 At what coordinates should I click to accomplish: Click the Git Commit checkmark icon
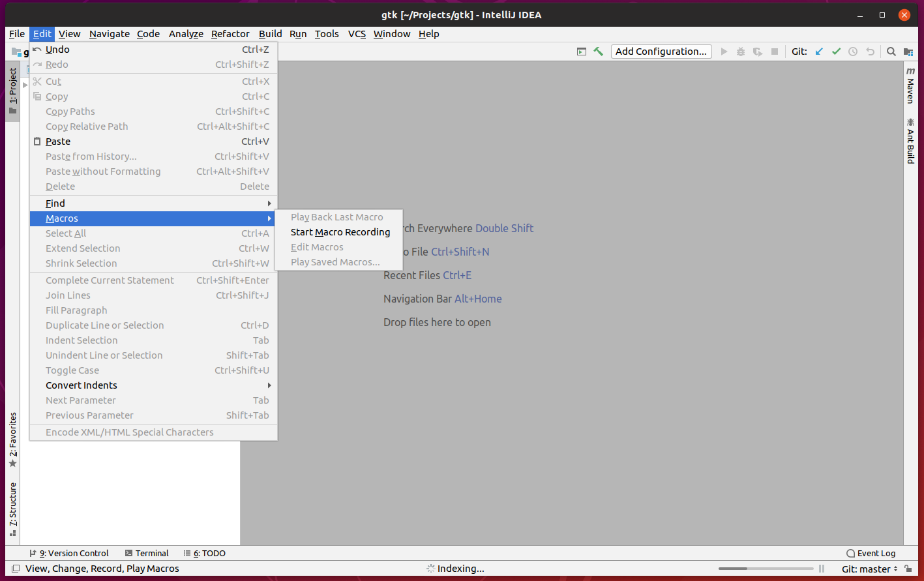(836, 52)
